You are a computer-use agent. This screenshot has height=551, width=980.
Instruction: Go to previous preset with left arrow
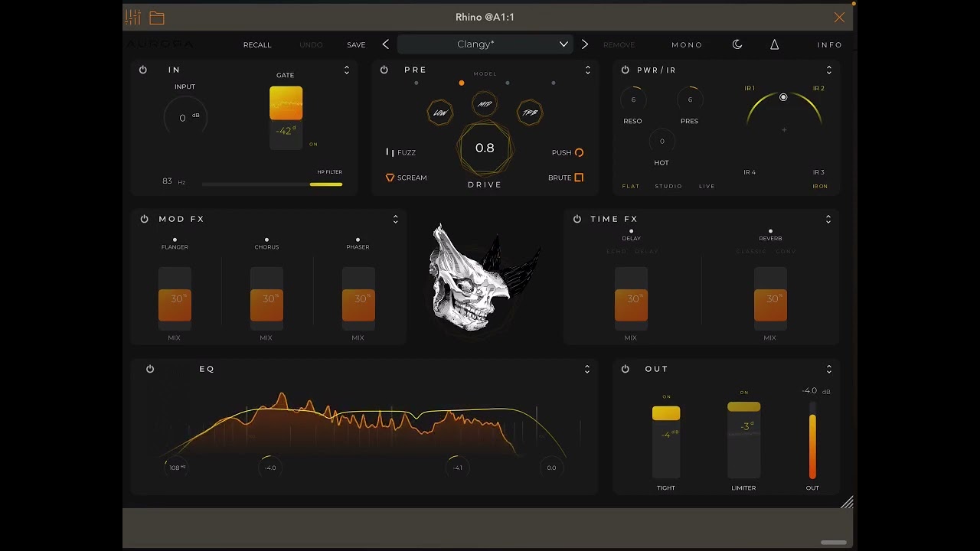click(385, 44)
